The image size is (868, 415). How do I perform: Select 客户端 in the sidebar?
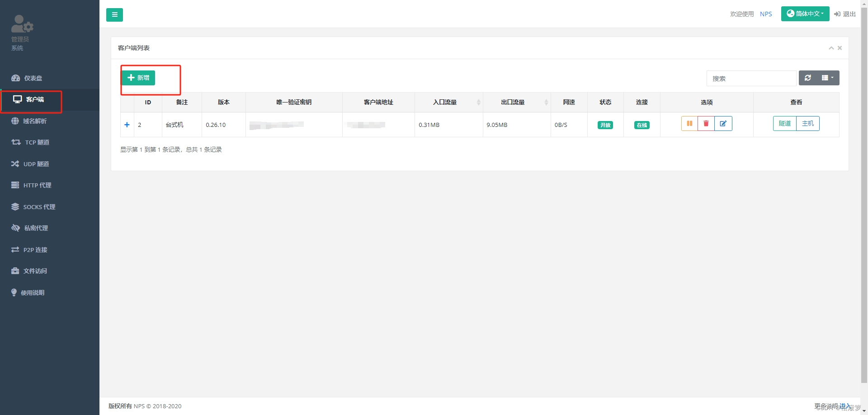click(x=50, y=99)
